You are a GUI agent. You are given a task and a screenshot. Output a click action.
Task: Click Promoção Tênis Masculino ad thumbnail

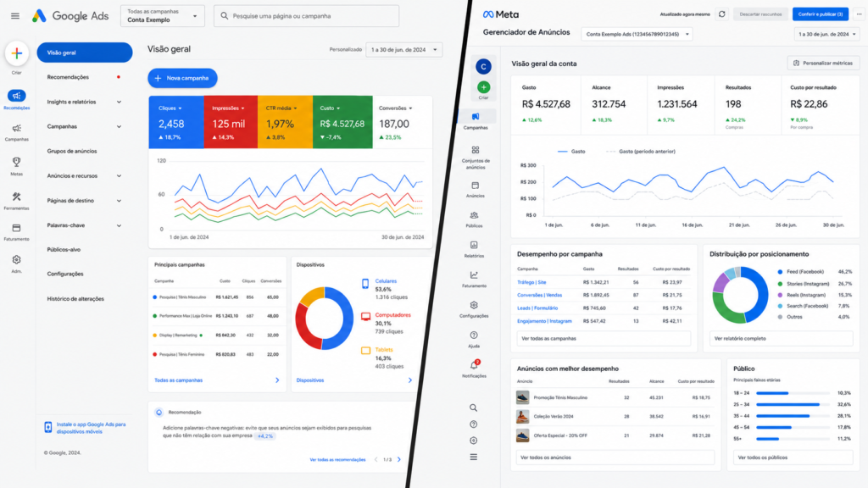[522, 398]
